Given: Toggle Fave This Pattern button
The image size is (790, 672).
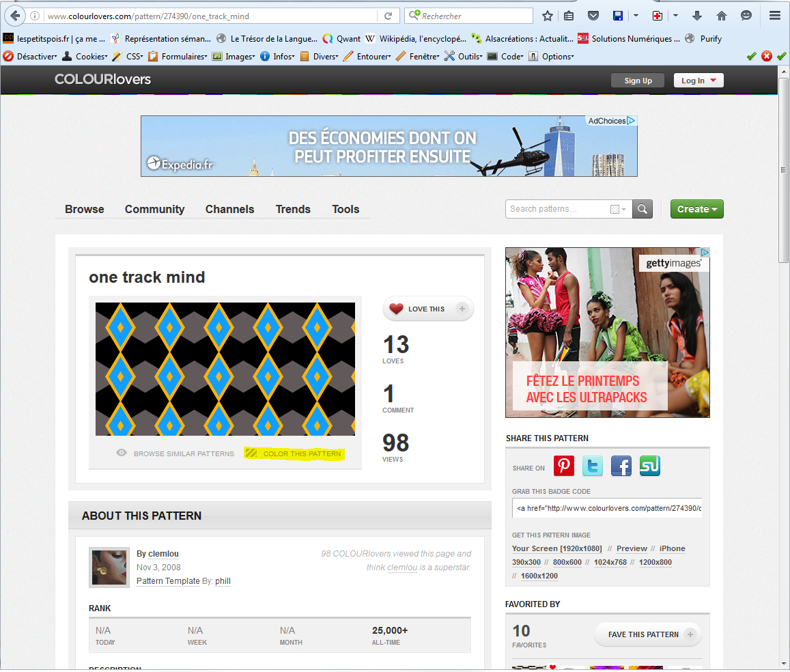Looking at the screenshot, I should pyautogui.click(x=647, y=634).
